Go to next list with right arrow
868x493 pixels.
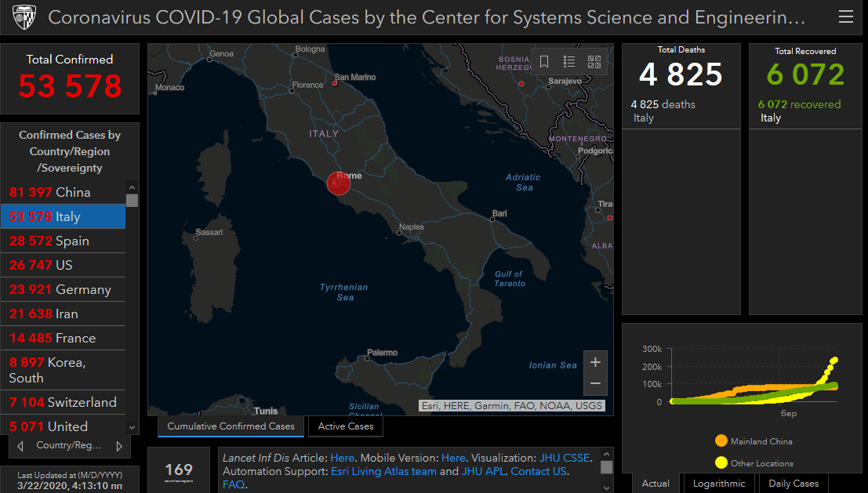(119, 446)
